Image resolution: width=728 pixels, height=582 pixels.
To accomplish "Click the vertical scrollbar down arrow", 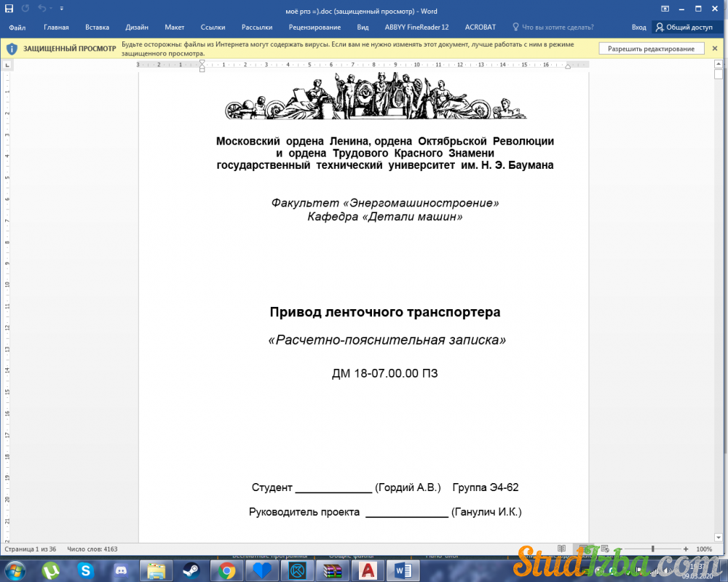I will (719, 538).
